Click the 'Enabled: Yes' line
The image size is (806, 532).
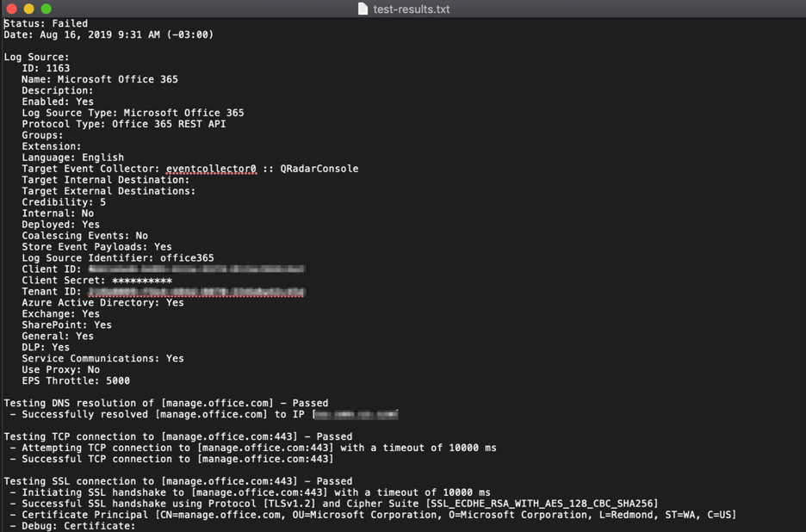pyautogui.click(x=58, y=102)
